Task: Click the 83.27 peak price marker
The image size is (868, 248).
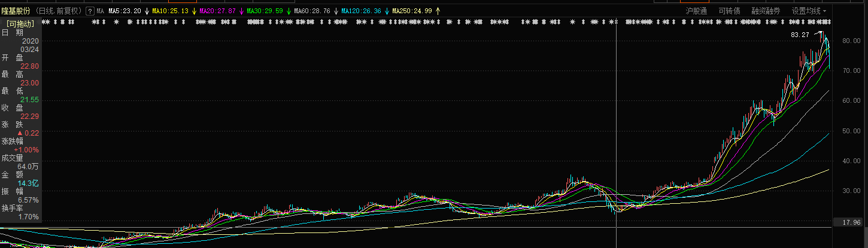Action: coord(800,35)
